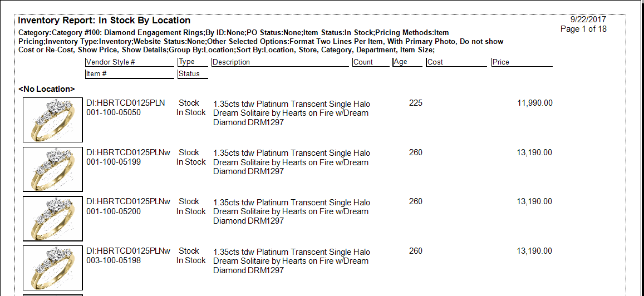Viewport: 644px width, 296px height.
Task: Click item number 003-100-05198
Action: click(114, 260)
